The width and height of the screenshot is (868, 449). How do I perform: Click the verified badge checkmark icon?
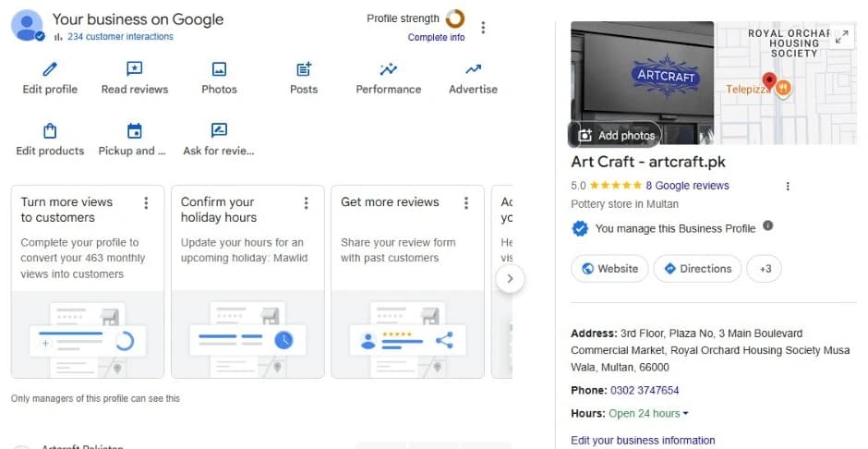pyautogui.click(x=580, y=228)
